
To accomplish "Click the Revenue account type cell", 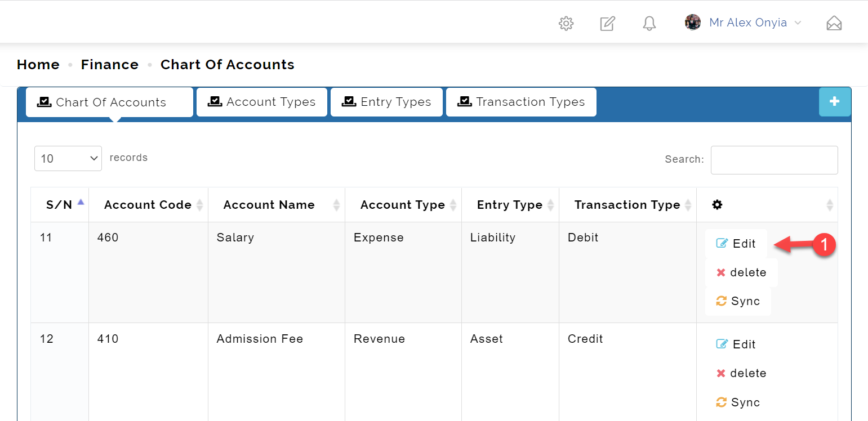I will 403,372.
